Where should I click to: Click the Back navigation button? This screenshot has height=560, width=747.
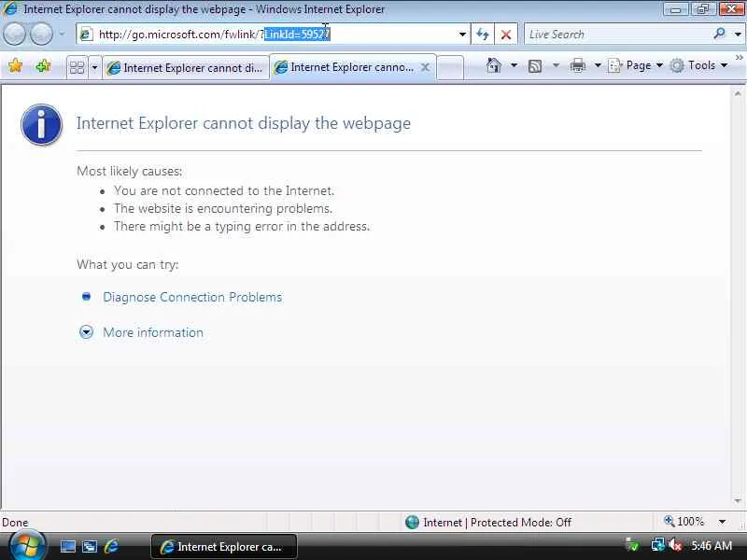click(x=14, y=34)
